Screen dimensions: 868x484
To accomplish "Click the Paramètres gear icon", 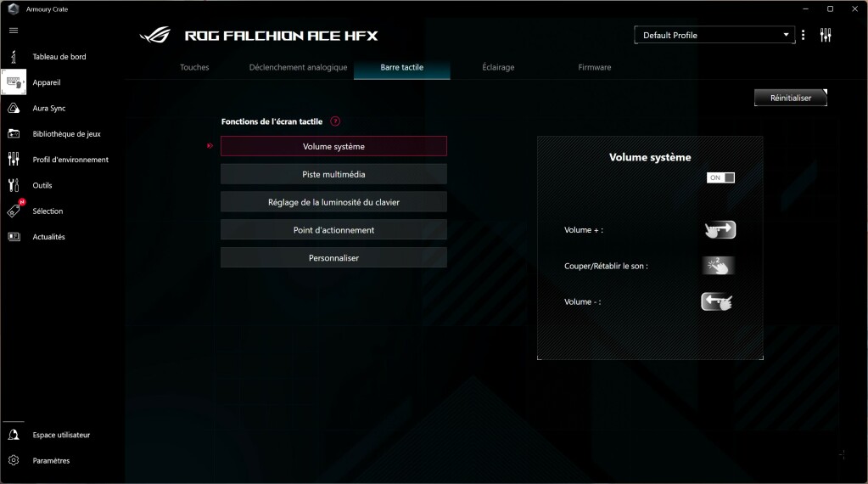I will pyautogui.click(x=14, y=460).
